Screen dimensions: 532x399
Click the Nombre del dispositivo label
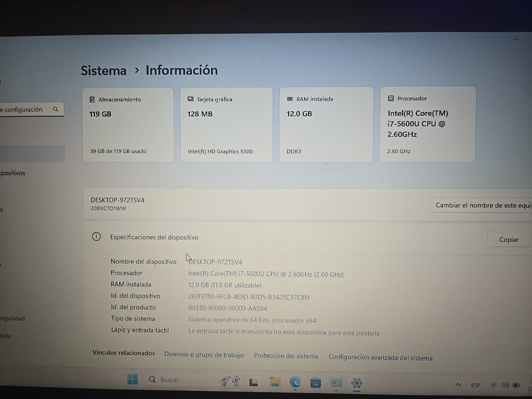coord(143,262)
